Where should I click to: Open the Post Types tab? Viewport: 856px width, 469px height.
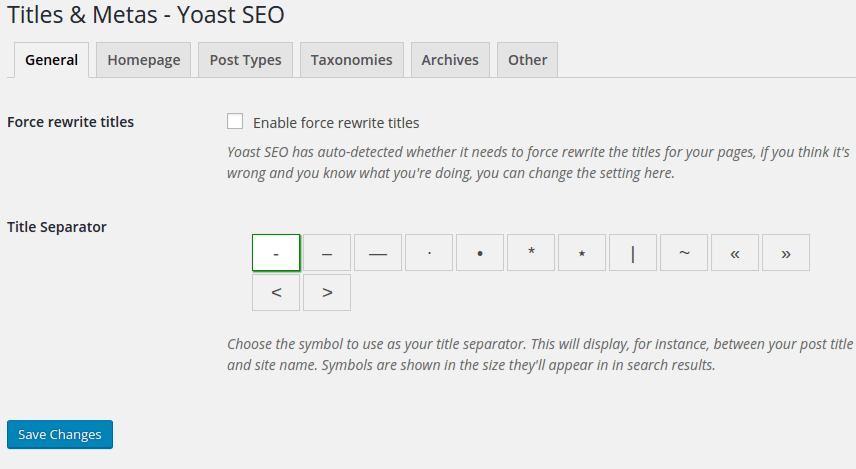point(245,60)
